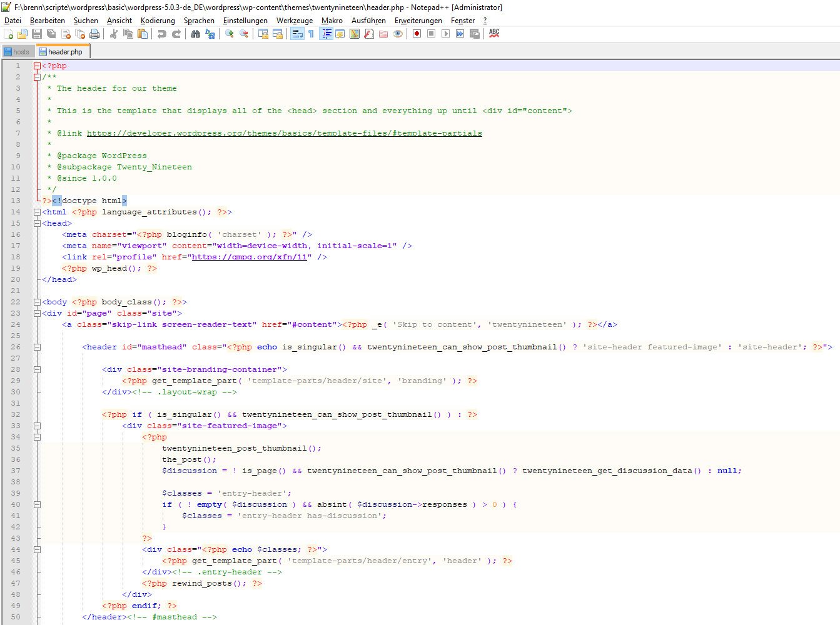Viewport: 840px width, 625px height.
Task: Collapse site-featured-image fold marker line 33
Action: click(37, 426)
